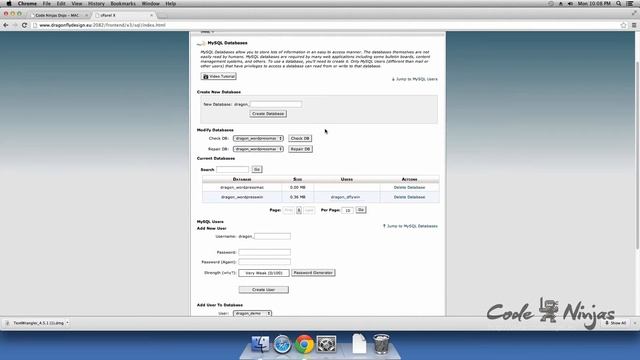Click the page vertical scrollbar
Screen dimensions: 640x360
tap(638, 155)
